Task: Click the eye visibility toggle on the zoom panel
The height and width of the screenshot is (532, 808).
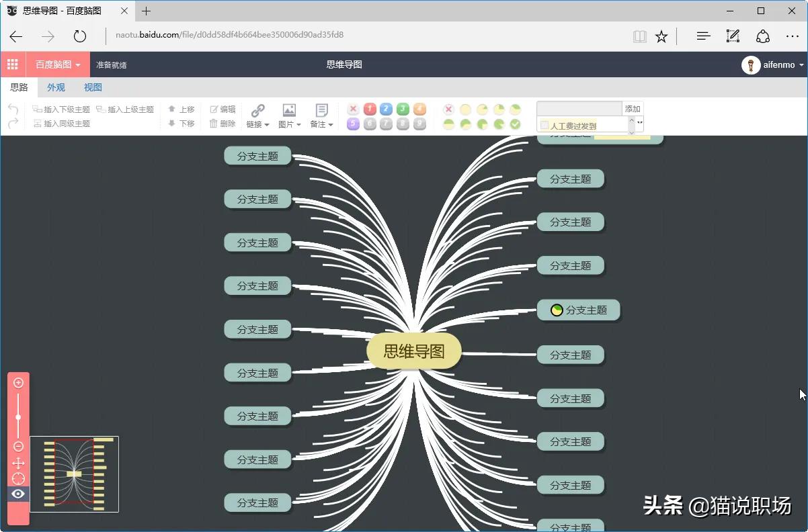Action: point(18,494)
